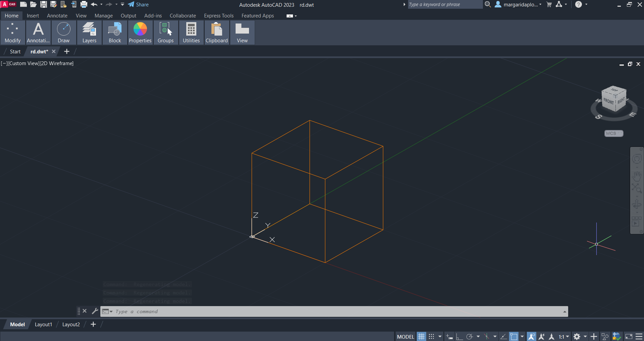Open the Draw tools panel
The width and height of the screenshot is (644, 341).
63,33
